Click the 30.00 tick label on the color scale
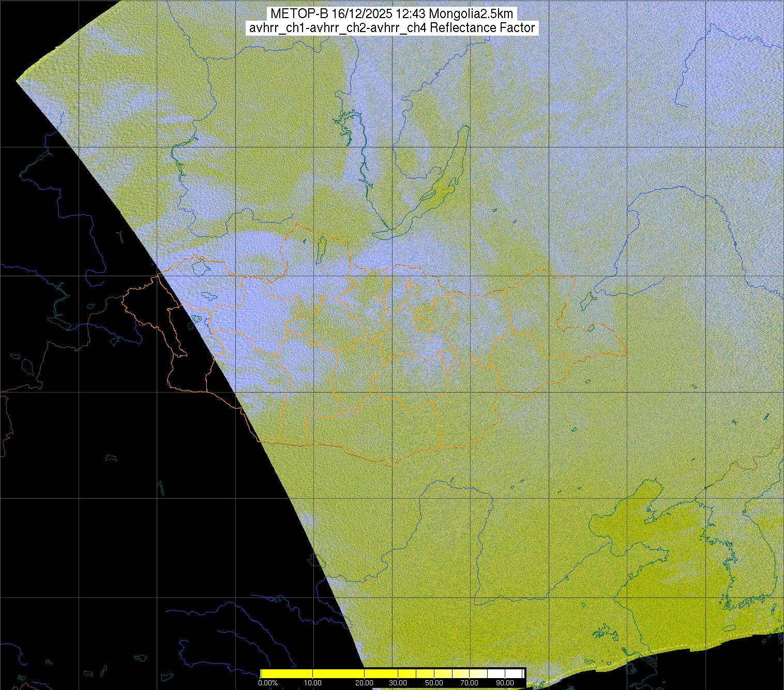 tap(397, 683)
